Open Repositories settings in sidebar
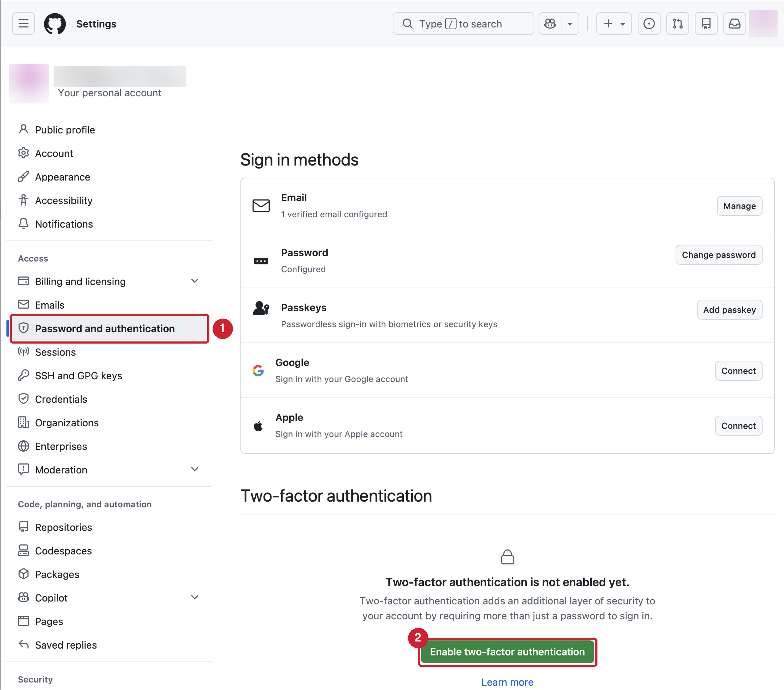Screen dimensions: 784x690 (x=109, y=527)
